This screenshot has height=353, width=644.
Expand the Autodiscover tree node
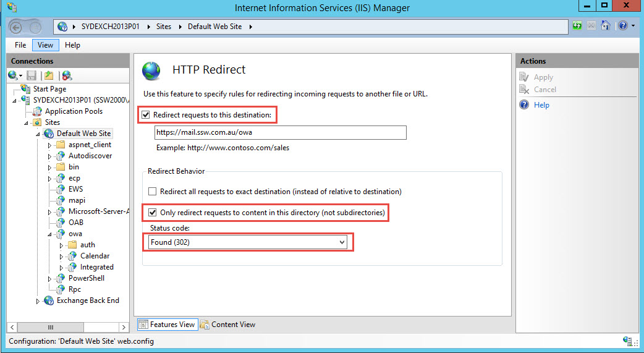(50, 156)
